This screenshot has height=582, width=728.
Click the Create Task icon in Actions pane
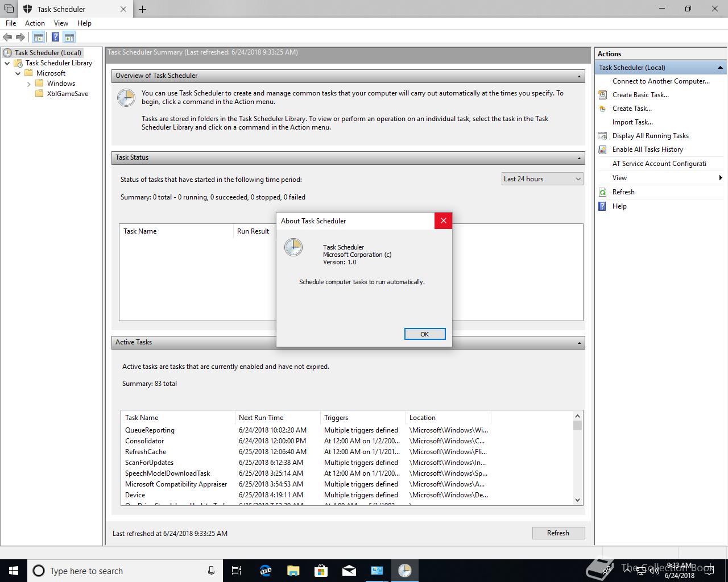pyautogui.click(x=603, y=109)
